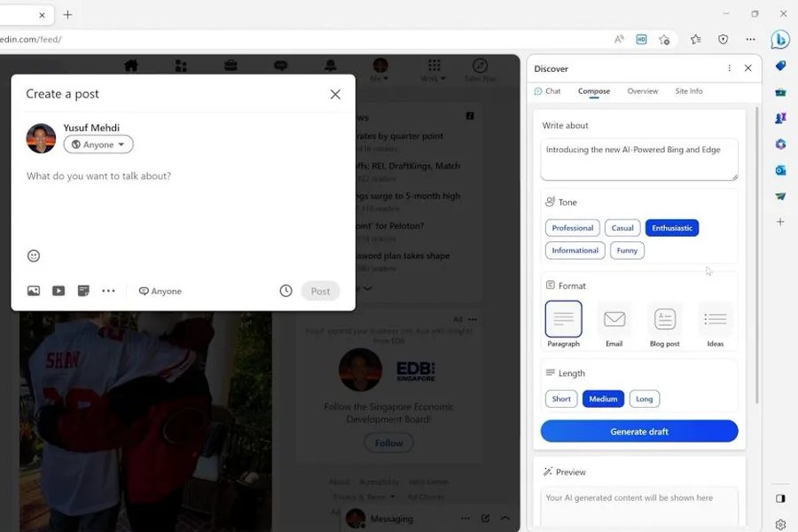Select the Professional tone
This screenshot has width=798, height=532.
point(573,228)
